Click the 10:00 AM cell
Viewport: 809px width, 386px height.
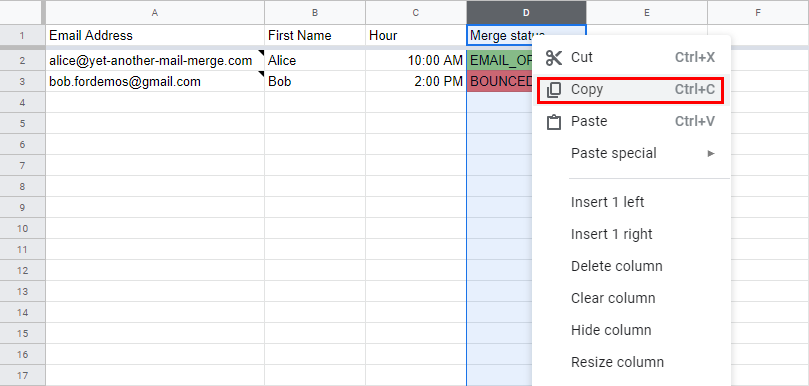(x=416, y=60)
